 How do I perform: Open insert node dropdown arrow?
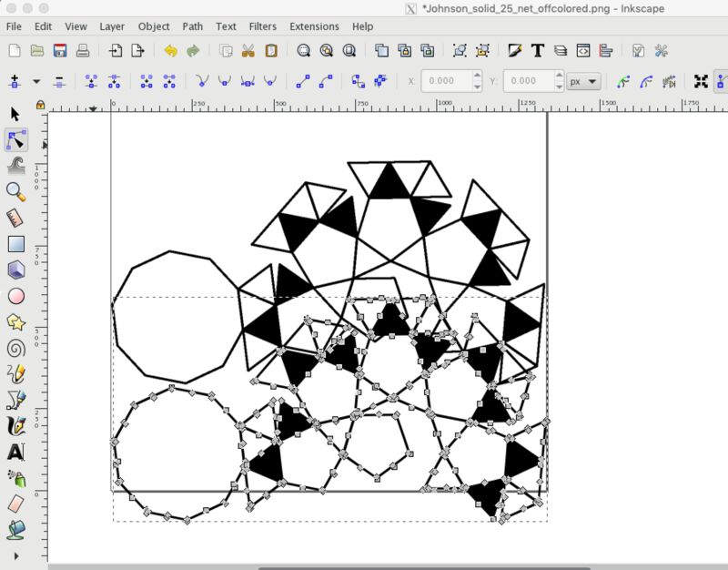pos(36,82)
